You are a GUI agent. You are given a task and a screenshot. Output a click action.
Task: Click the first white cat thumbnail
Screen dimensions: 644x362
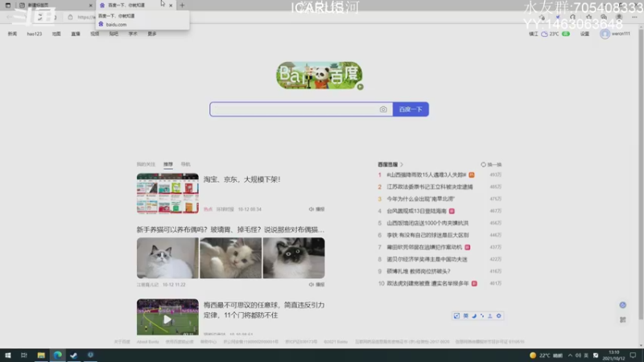[x=167, y=258]
